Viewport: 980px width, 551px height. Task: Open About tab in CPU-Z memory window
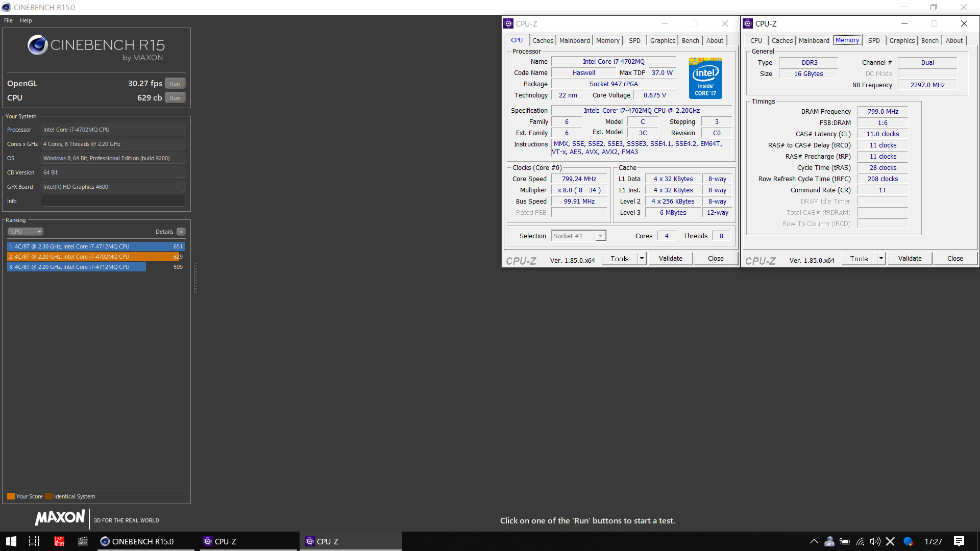954,41
